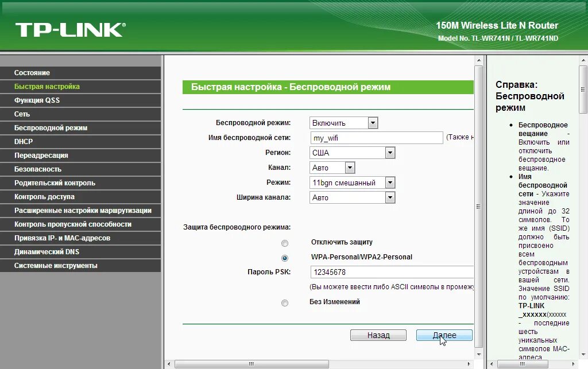Click main panel vertical scrollbar up arrow

click(x=478, y=60)
